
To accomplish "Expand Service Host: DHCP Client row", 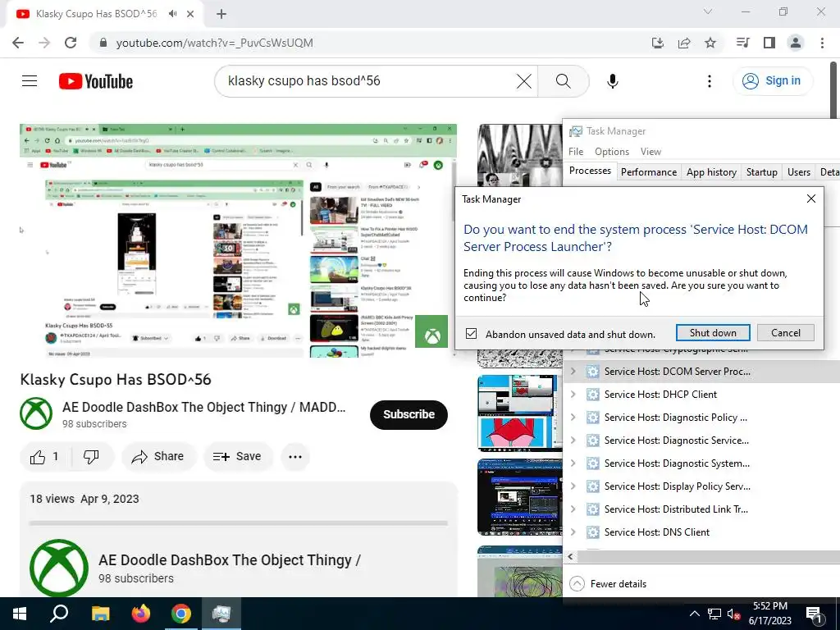I will click(x=573, y=395).
